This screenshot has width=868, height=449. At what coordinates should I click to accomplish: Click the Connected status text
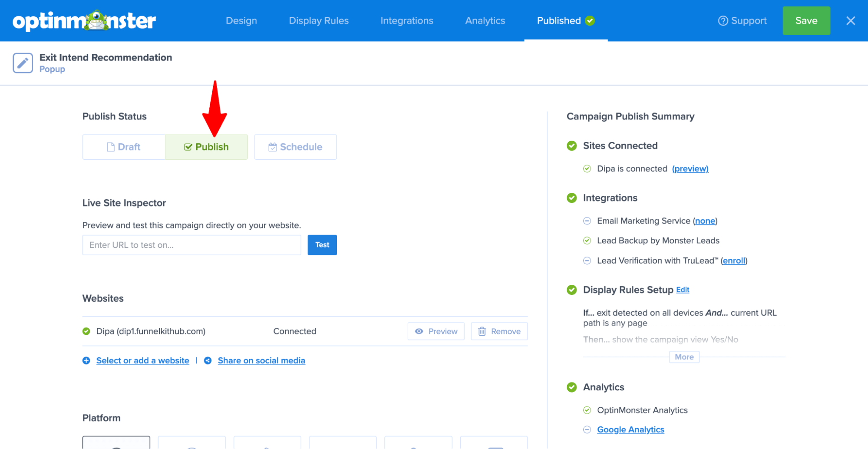294,331
